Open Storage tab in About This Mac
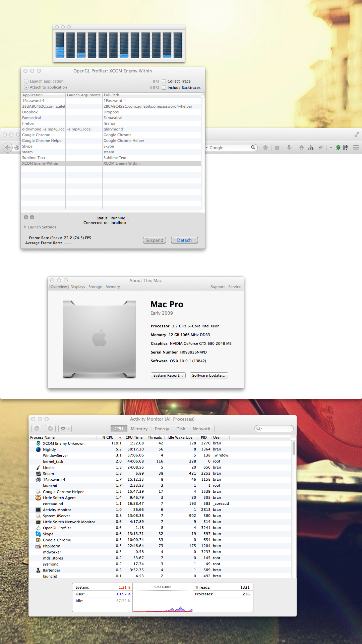This screenshot has height=644, width=362. point(95,287)
